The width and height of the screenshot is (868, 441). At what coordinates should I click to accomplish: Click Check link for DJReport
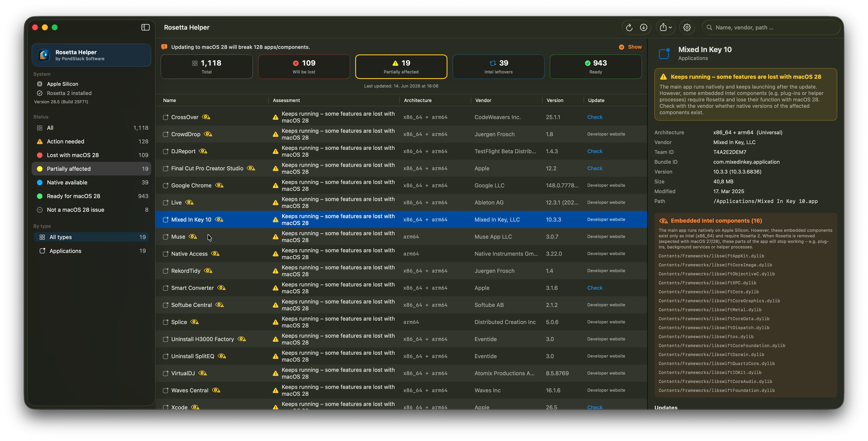[x=594, y=151]
